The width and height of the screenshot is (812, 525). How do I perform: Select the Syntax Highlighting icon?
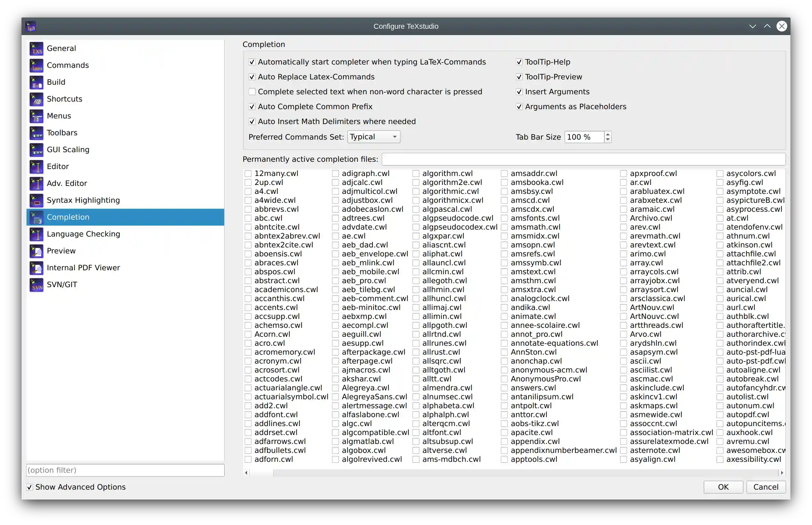point(36,200)
